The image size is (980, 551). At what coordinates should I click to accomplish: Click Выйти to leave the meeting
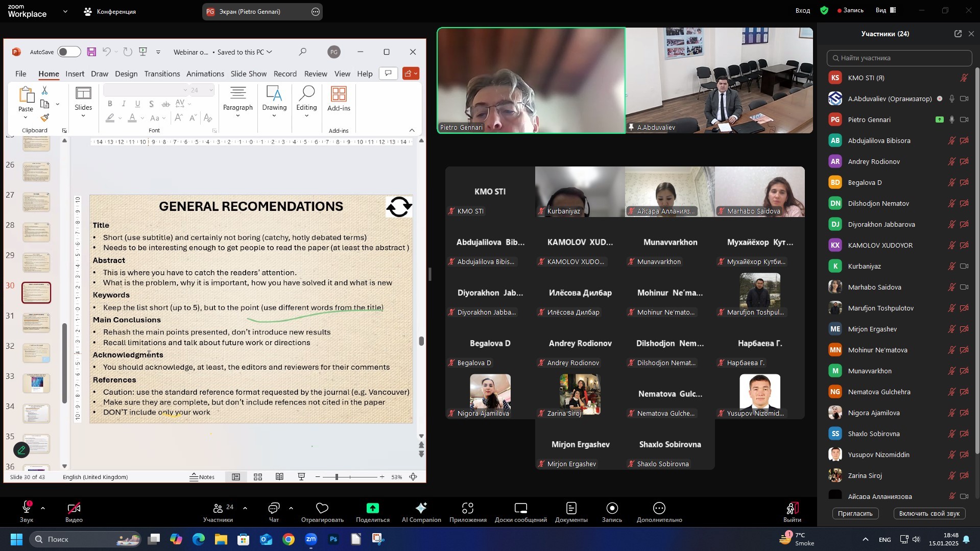[792, 512]
